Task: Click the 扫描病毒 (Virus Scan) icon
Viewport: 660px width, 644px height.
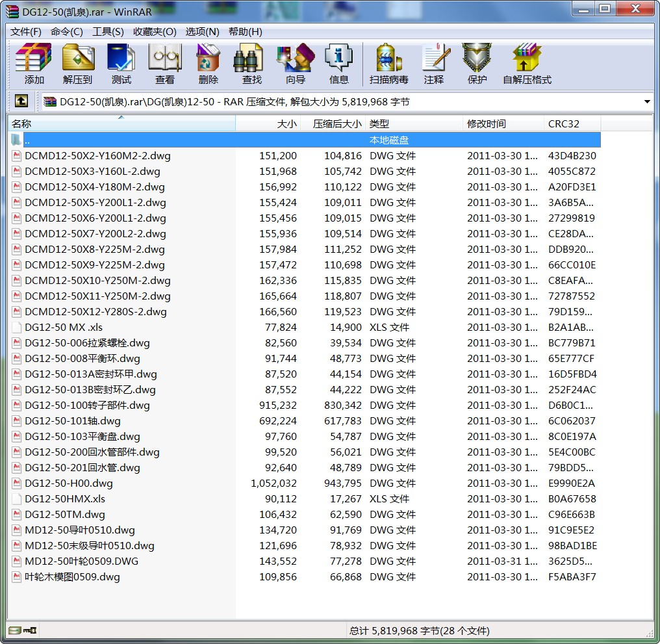Action: tap(388, 64)
